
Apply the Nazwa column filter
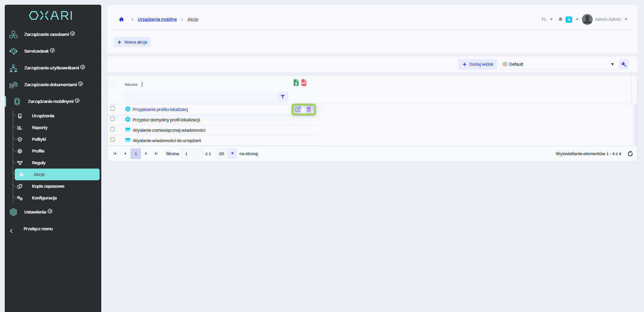[283, 97]
